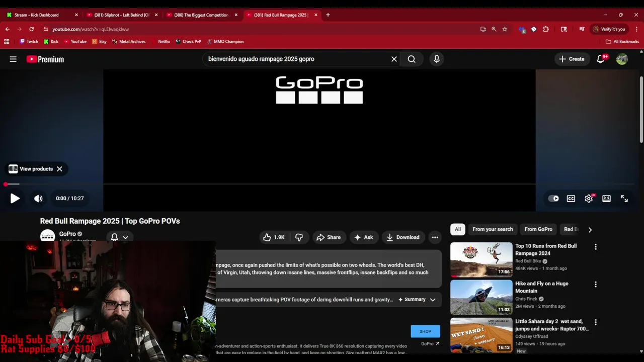Reload the page

point(32,29)
